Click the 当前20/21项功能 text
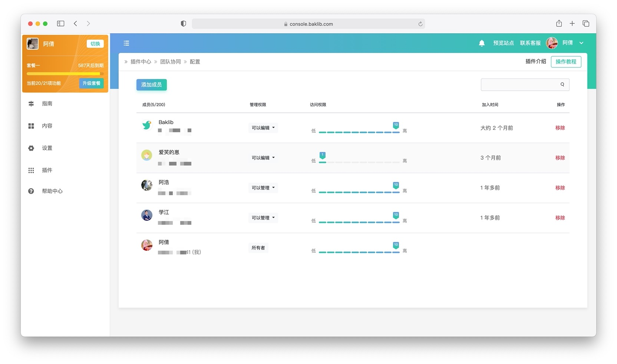617x364 pixels. click(x=44, y=83)
